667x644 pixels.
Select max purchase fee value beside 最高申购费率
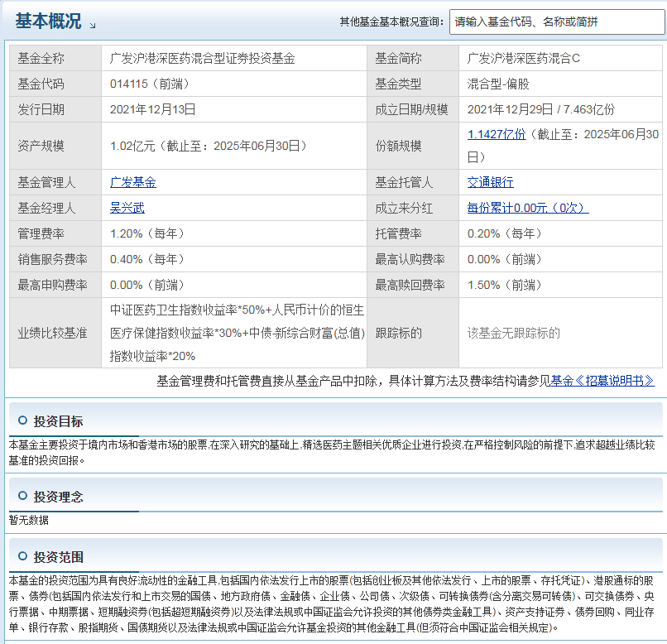pyautogui.click(x=146, y=285)
